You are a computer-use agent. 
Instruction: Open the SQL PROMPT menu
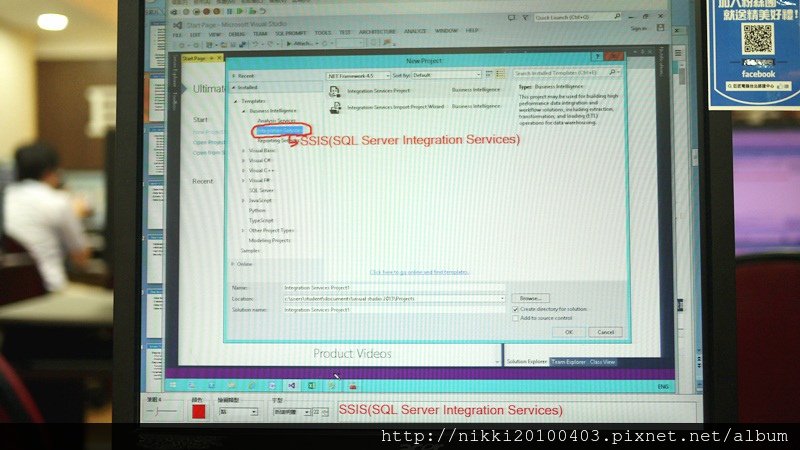290,33
